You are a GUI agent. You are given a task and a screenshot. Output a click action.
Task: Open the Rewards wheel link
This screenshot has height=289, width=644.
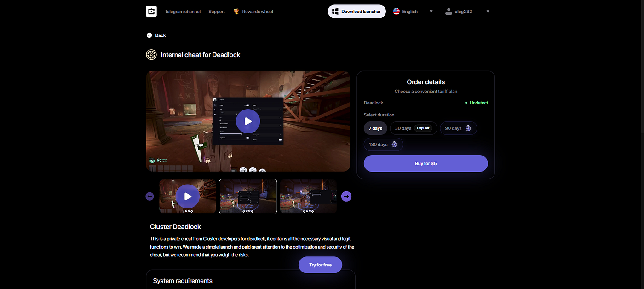point(258,12)
